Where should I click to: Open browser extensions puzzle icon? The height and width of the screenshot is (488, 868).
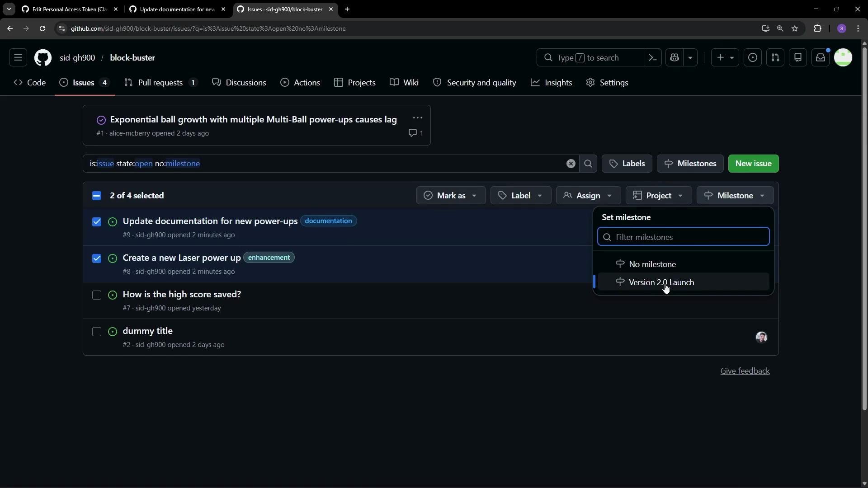(x=817, y=28)
